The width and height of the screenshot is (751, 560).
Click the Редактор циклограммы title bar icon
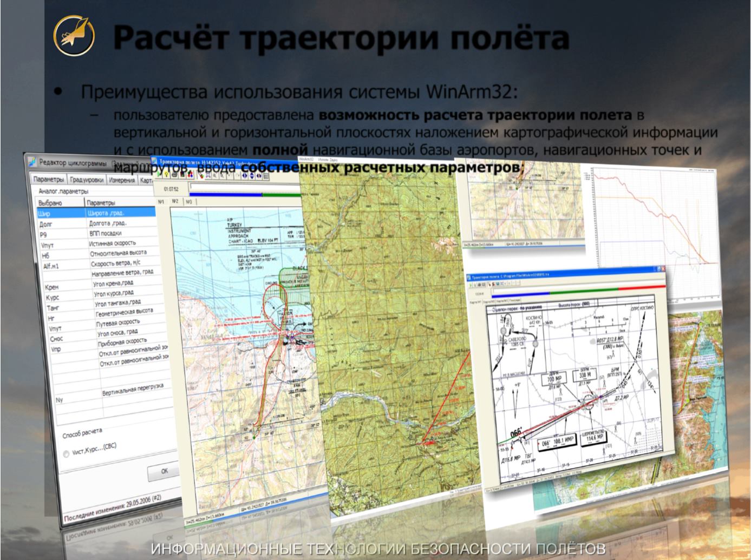(33, 162)
